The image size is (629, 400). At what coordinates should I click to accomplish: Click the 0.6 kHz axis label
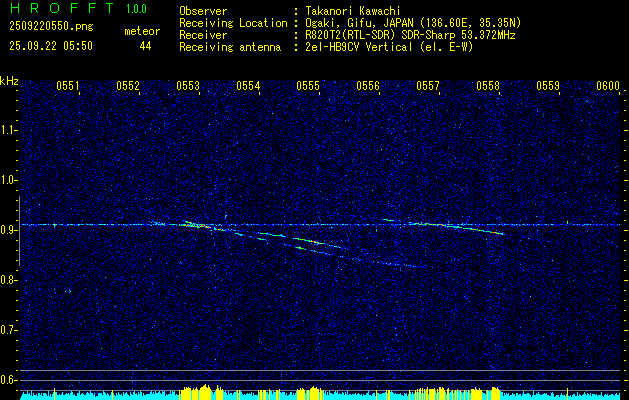coord(8,380)
